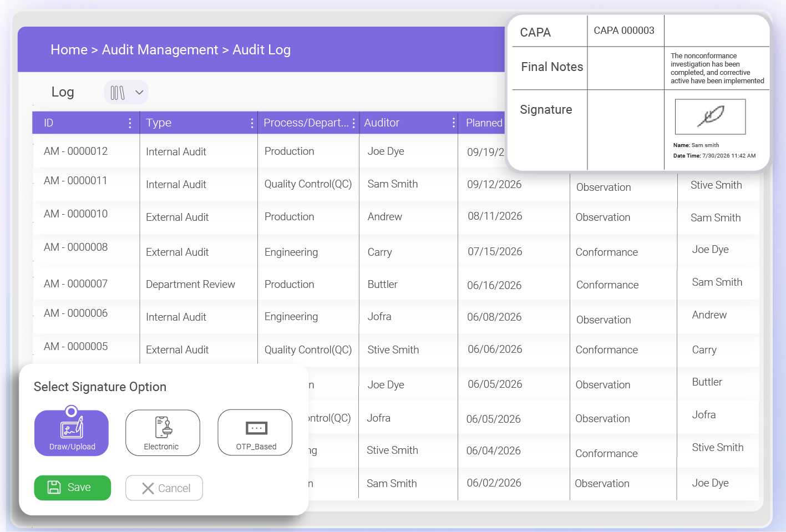Open audit record AM - 0000008

[75, 247]
